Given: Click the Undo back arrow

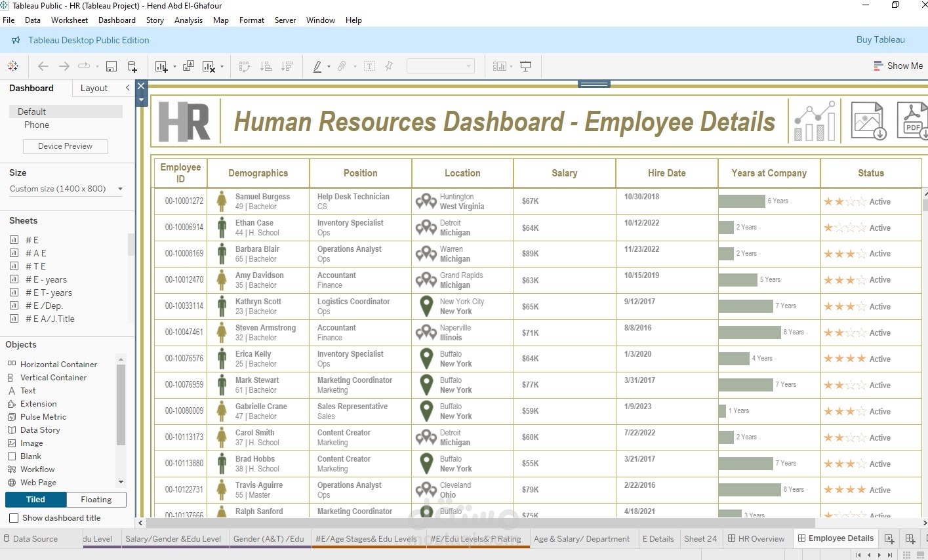Looking at the screenshot, I should click(x=43, y=66).
